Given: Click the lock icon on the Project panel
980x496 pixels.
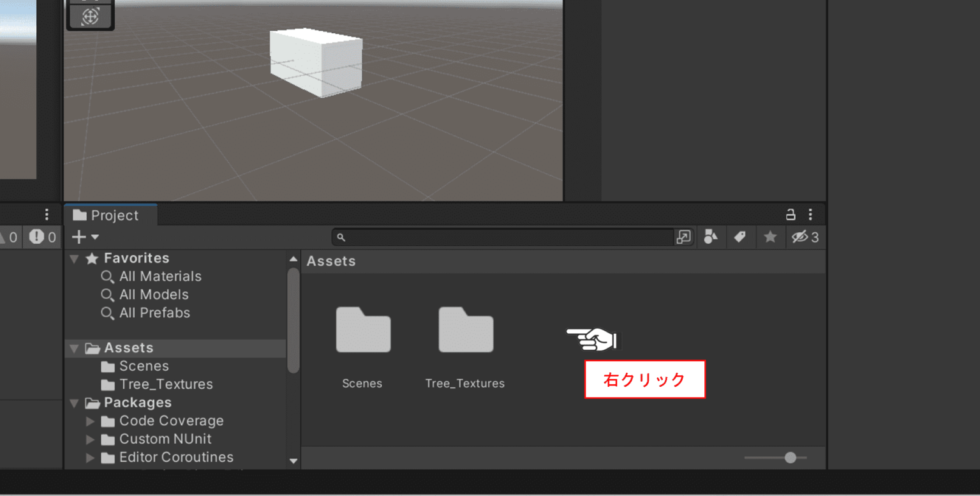Looking at the screenshot, I should [791, 214].
